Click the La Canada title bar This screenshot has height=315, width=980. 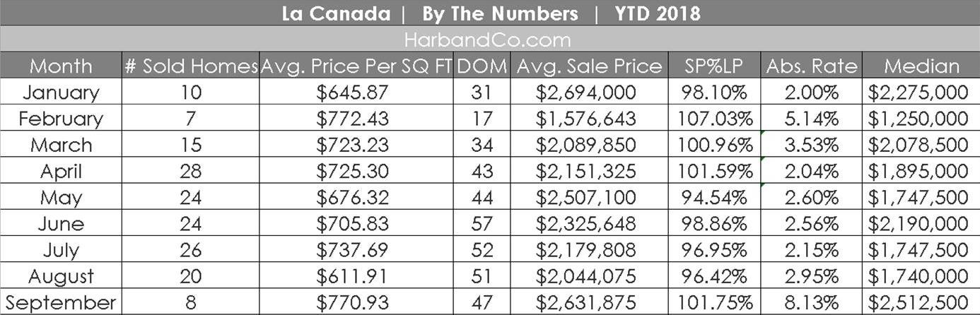490,13
